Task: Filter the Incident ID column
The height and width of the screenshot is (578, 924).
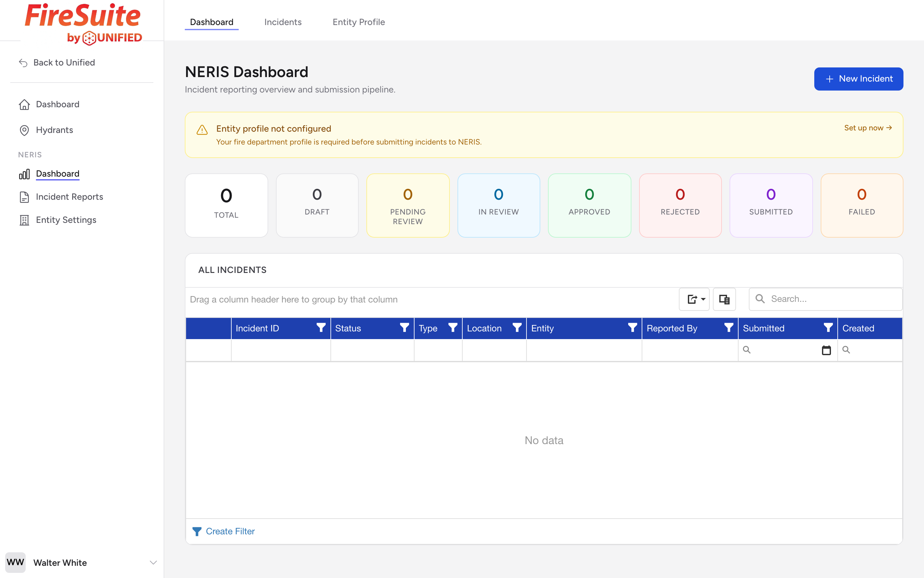Action: (x=321, y=328)
